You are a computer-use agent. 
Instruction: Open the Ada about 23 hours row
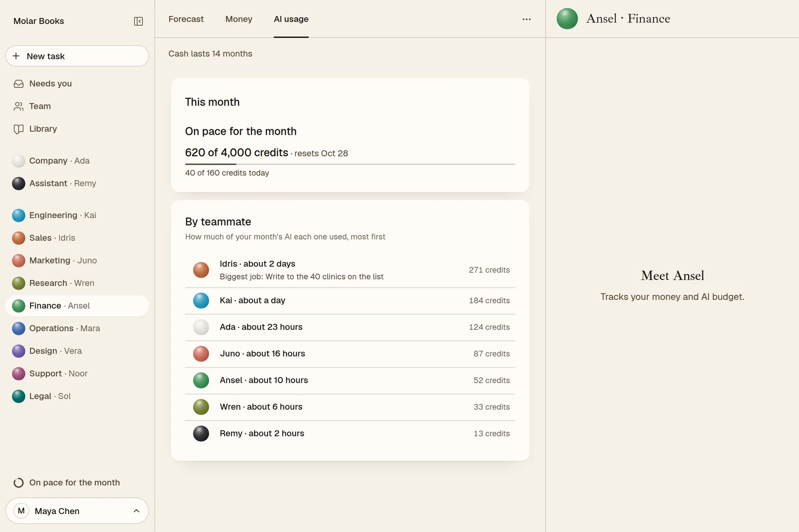(350, 327)
